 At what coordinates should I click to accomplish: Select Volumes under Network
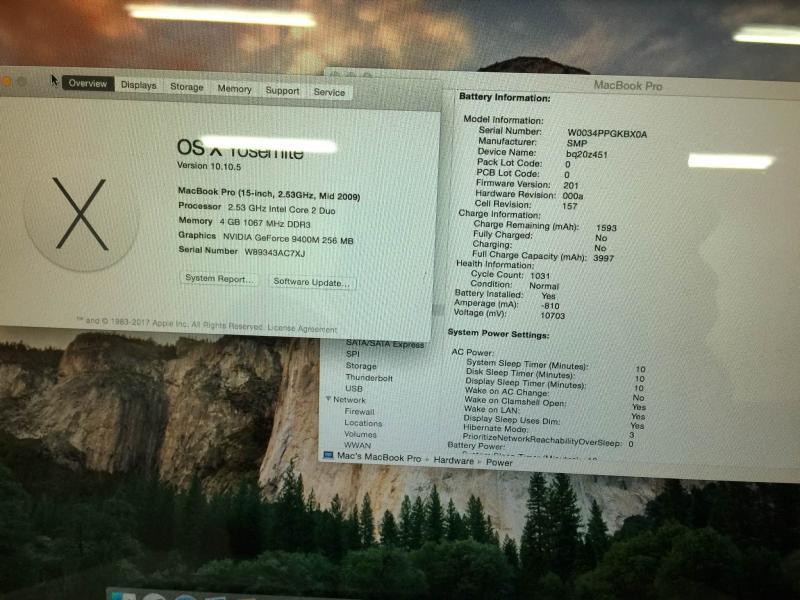[360, 434]
